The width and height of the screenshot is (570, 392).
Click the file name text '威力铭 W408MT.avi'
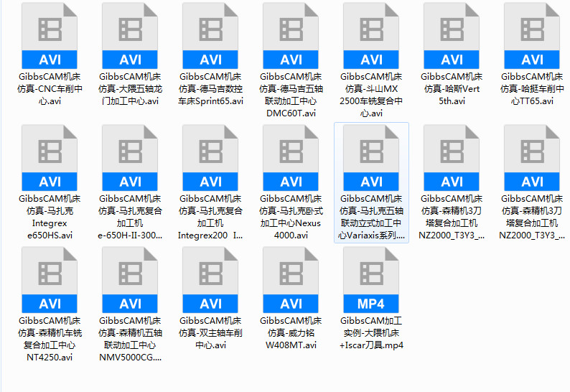[x=291, y=333]
